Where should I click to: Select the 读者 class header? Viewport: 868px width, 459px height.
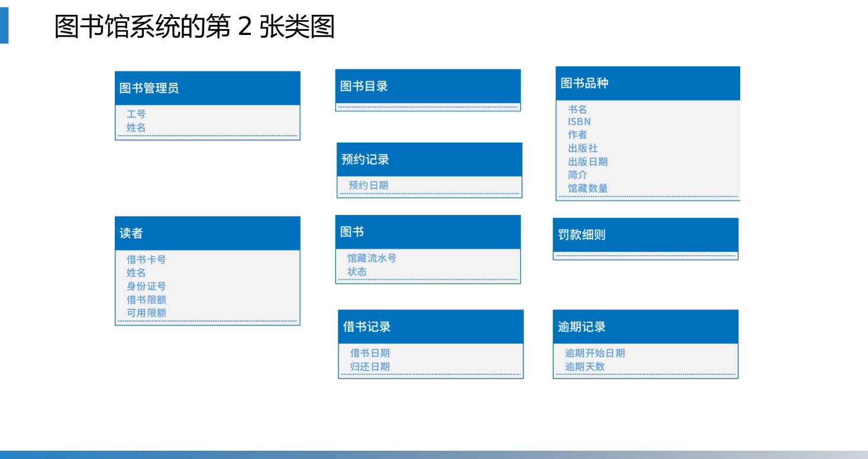208,233
